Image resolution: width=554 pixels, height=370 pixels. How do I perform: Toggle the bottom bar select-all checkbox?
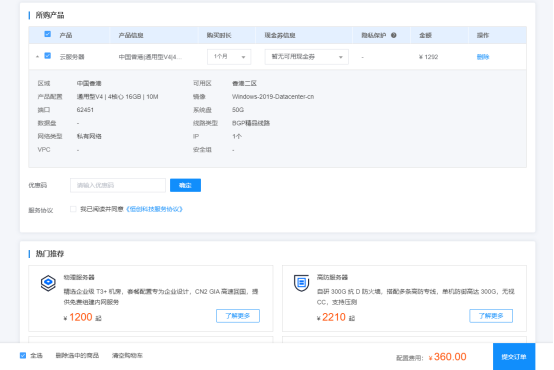[x=23, y=356]
